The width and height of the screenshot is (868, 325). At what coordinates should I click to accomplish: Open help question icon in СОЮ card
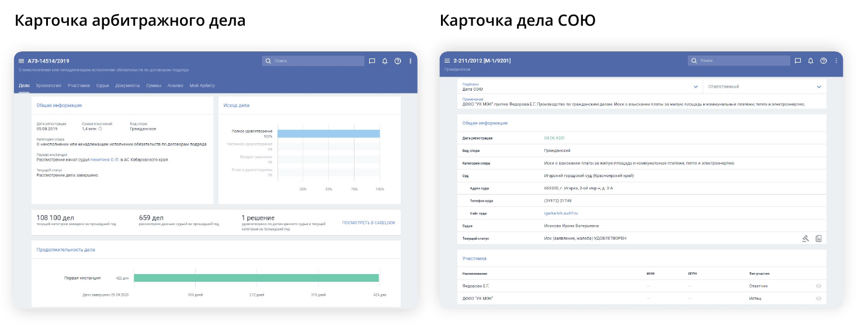point(824,61)
